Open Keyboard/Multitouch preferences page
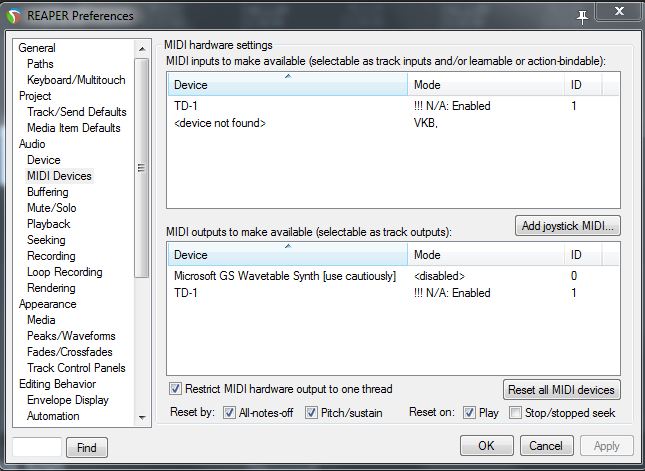The image size is (645, 471). [76, 80]
